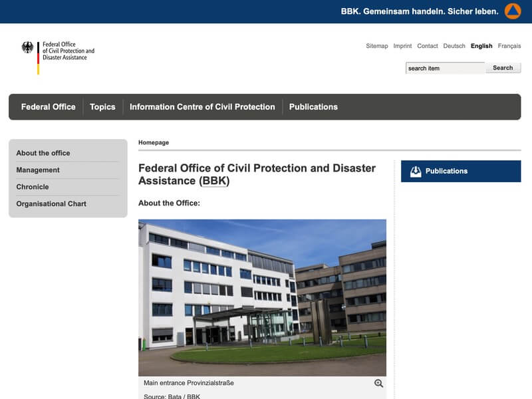Screen dimensions: 532x399
Task: Click the magnifier icon to enlarge image
Action: 378,383
